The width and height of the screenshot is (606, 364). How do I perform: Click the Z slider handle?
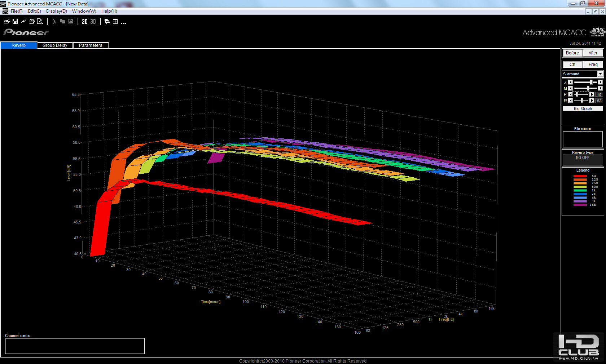coord(591,82)
